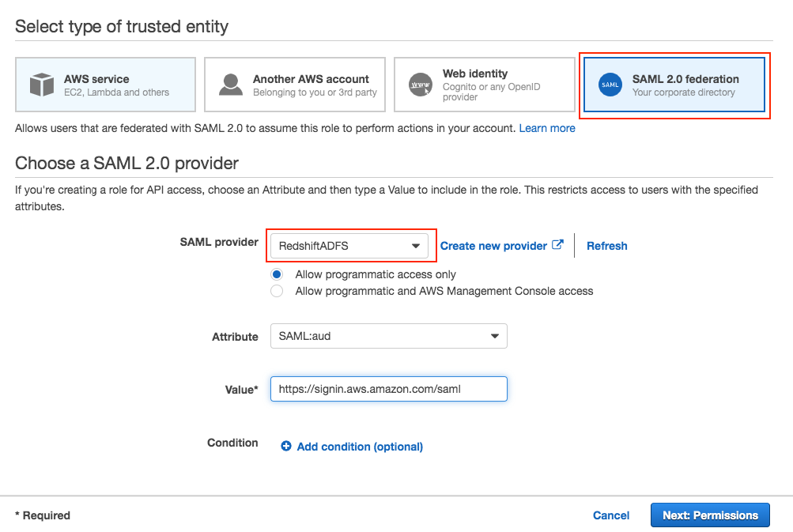Click 'EC2, Lambda and others' subtitle text
Image resolution: width=793 pixels, height=532 pixels.
click(x=116, y=92)
